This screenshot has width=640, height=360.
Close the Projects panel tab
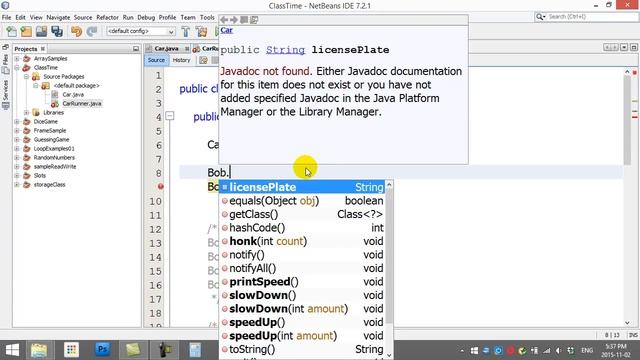click(x=42, y=49)
